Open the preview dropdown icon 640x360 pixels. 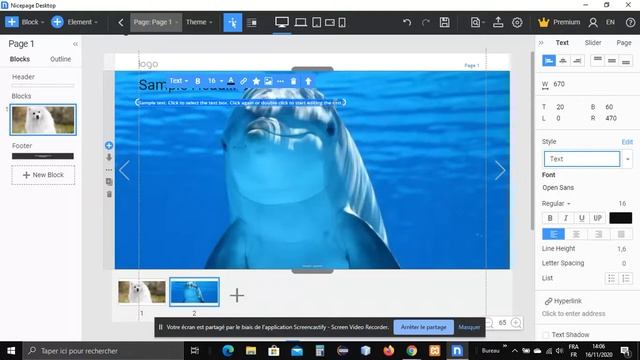(477, 22)
